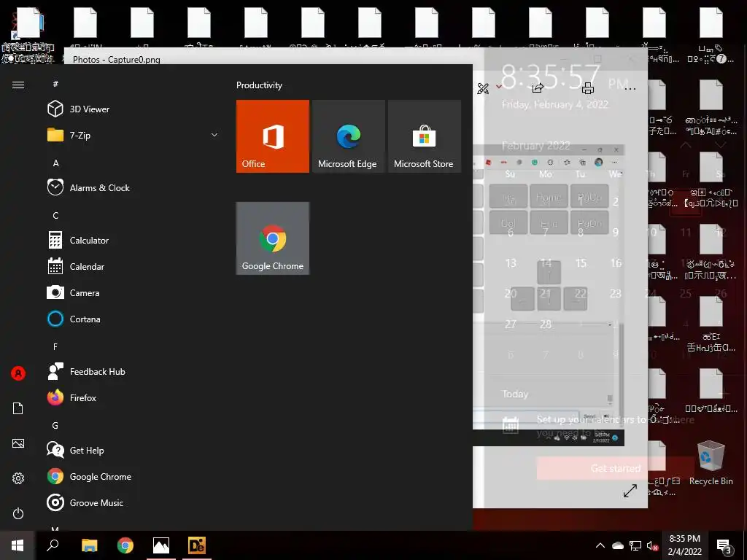Launch Firefox from the app list
The height and width of the screenshot is (560, 747).
(83, 397)
